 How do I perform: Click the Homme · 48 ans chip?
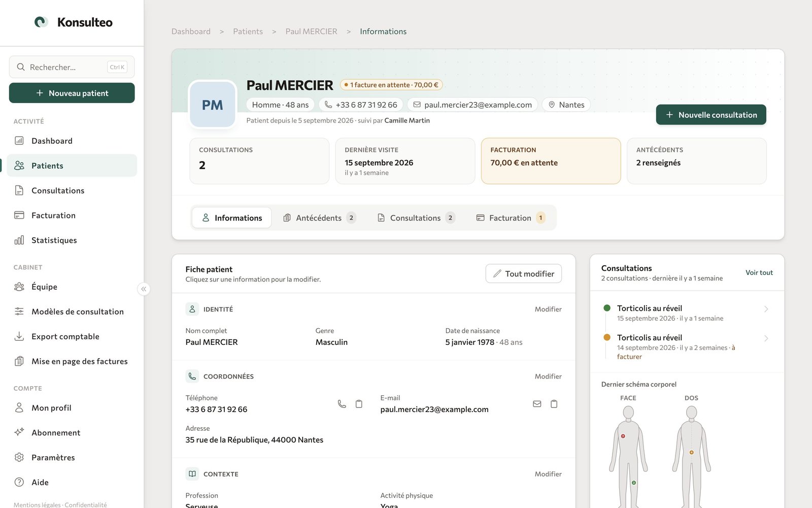[280, 105]
